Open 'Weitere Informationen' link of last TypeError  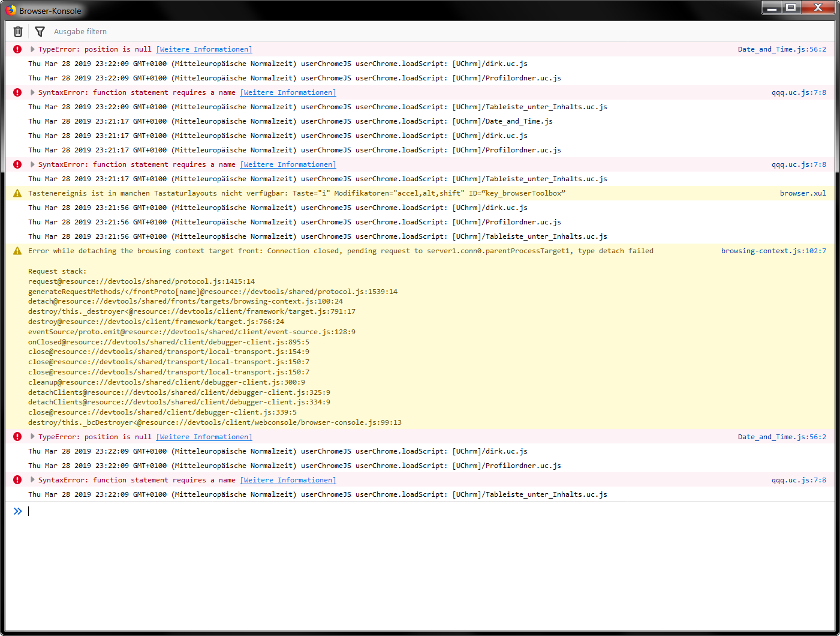click(x=204, y=437)
